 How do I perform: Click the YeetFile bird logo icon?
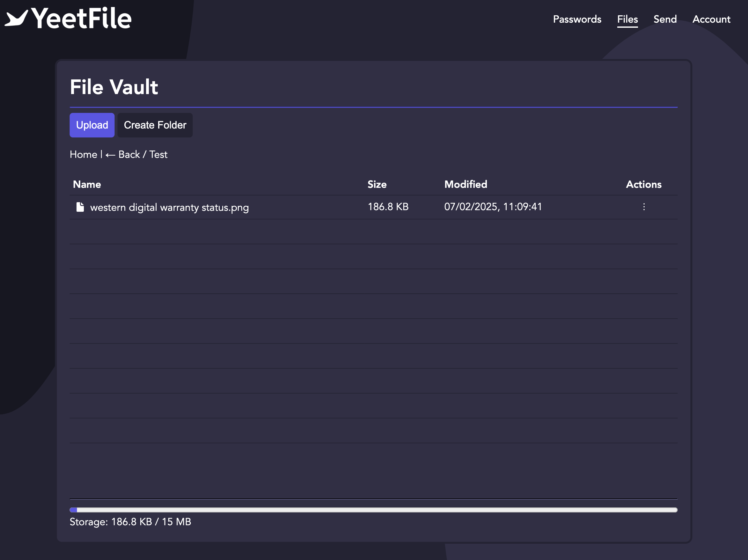point(16,18)
